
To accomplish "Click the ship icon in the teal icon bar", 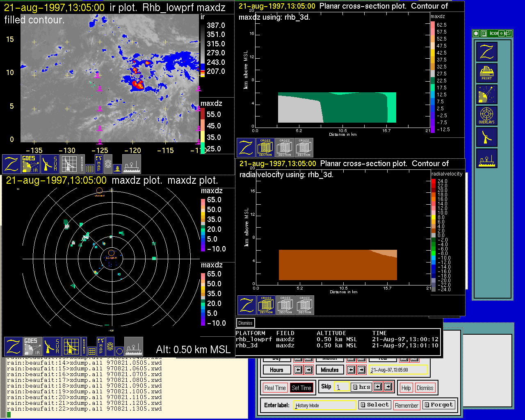I will click(x=486, y=158).
